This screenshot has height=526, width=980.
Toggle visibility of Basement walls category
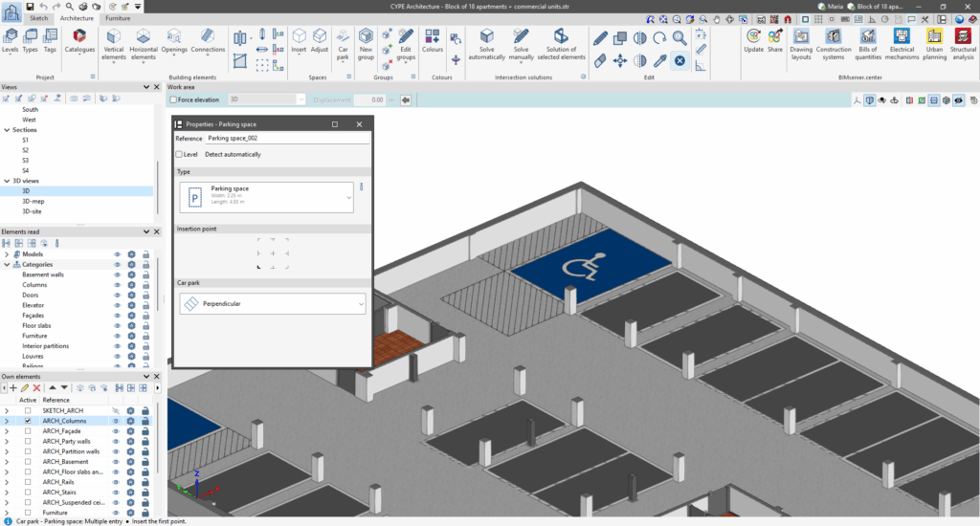(x=117, y=274)
